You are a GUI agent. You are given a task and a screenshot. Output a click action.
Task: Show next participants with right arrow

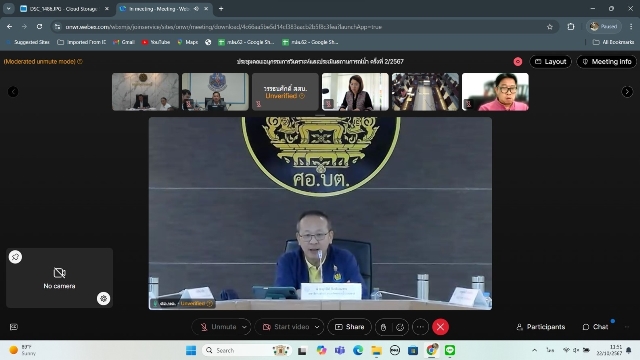[627, 92]
